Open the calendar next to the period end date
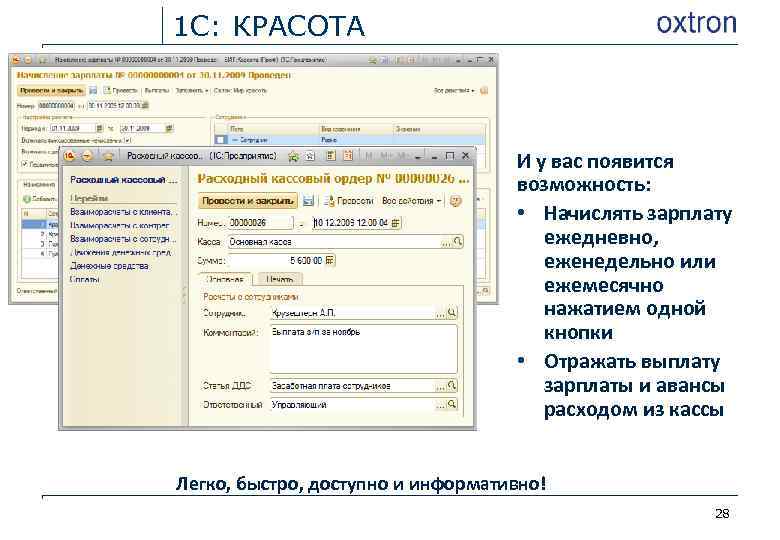The image size is (780, 540). 169,128
